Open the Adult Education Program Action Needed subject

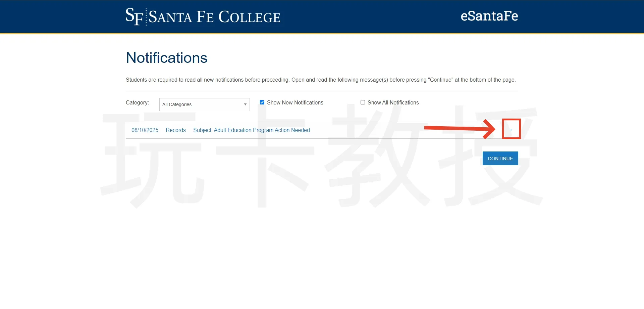coord(252,130)
